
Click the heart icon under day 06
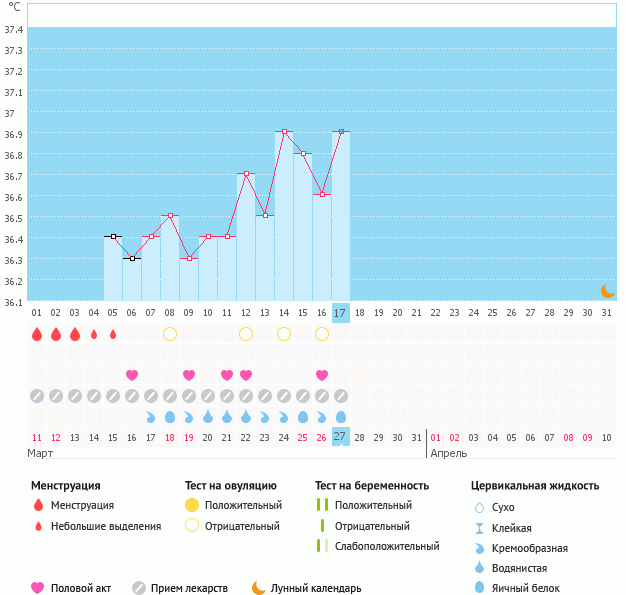tap(132, 375)
